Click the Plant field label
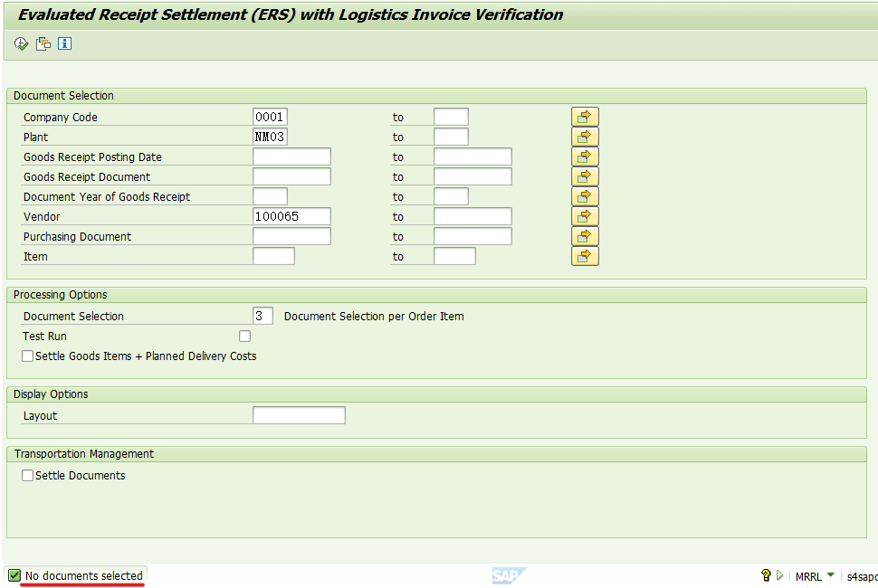The height and width of the screenshot is (588, 878). coord(36,138)
